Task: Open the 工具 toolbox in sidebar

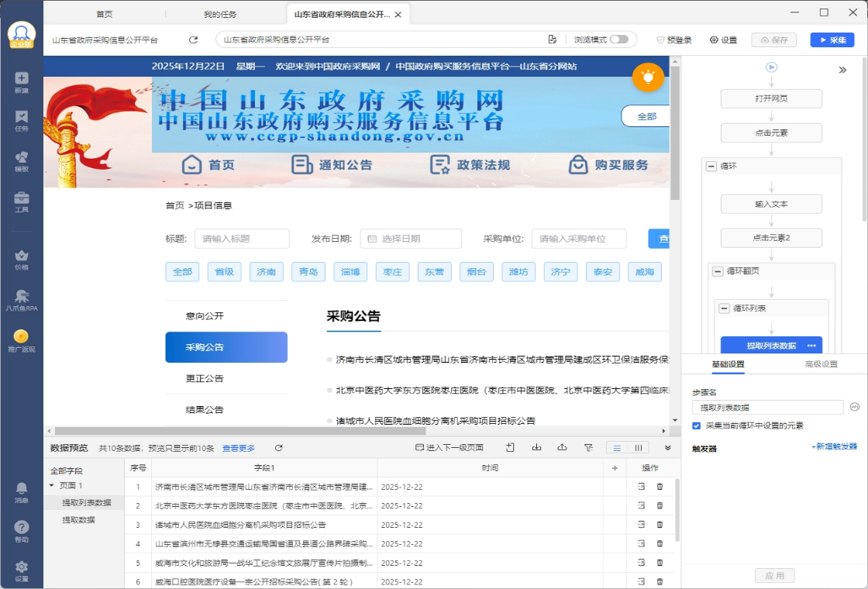Action: (21, 201)
